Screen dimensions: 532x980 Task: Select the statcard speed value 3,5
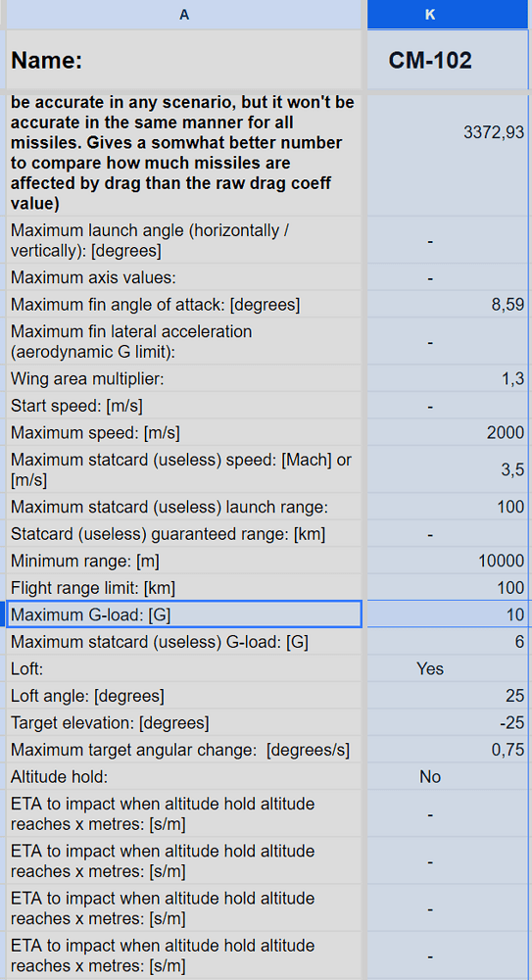click(x=448, y=469)
